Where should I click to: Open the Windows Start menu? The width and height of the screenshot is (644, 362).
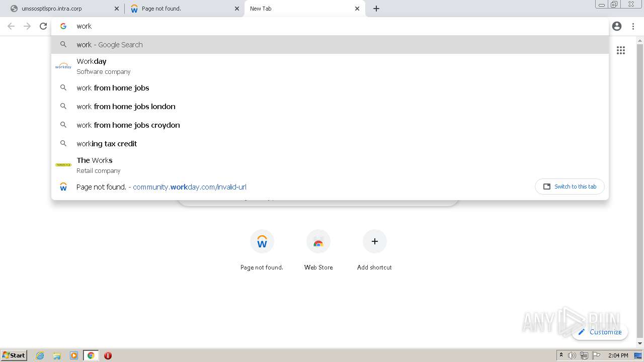pos(14,355)
